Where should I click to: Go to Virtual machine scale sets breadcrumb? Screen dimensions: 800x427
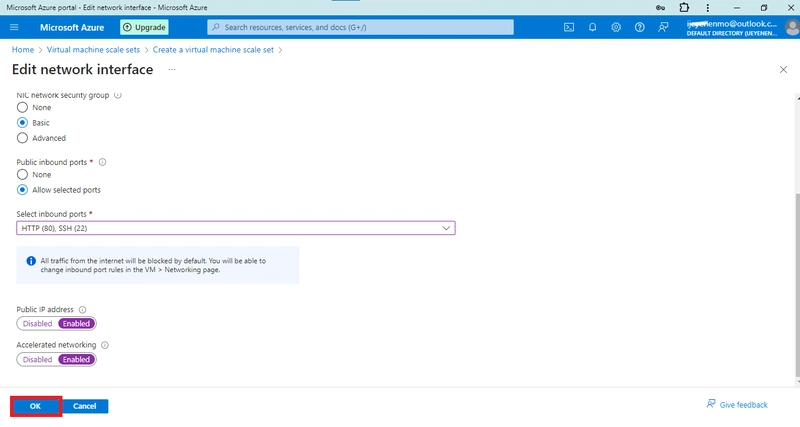(93, 49)
